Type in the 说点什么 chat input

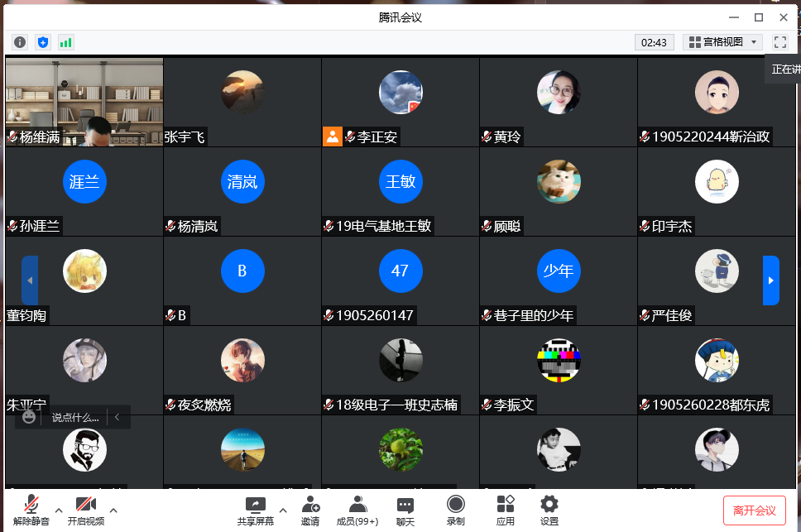(x=75, y=418)
